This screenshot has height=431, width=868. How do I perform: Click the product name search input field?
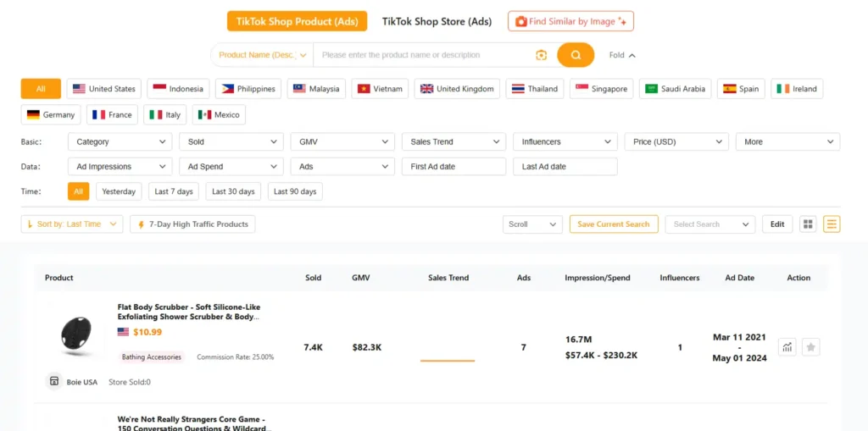(424, 55)
